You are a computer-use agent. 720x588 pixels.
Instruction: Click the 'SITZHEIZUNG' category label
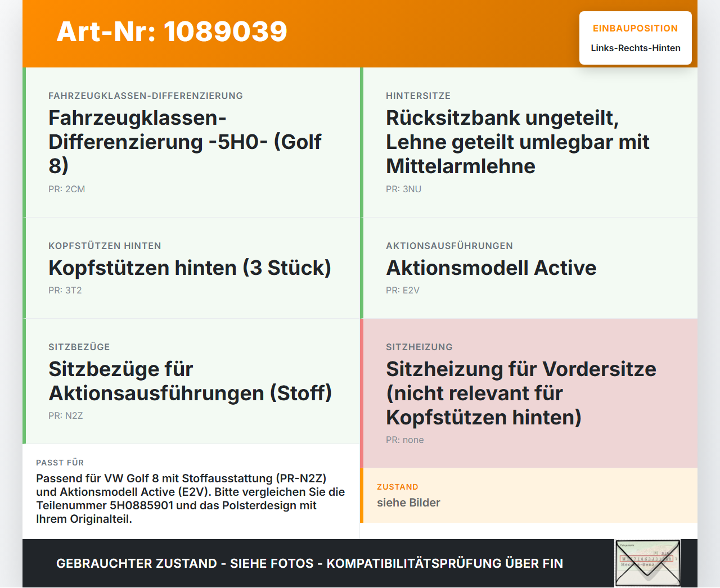(x=419, y=347)
